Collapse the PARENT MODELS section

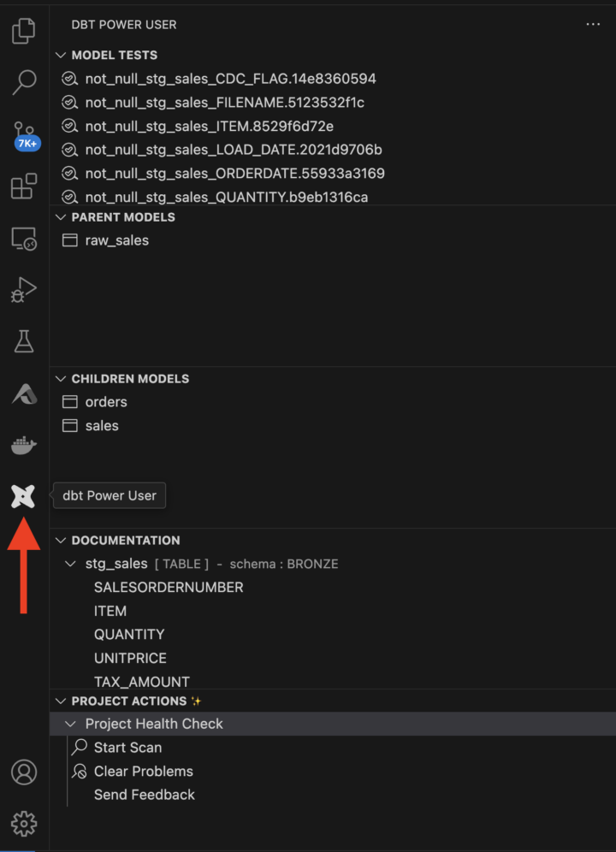click(60, 217)
